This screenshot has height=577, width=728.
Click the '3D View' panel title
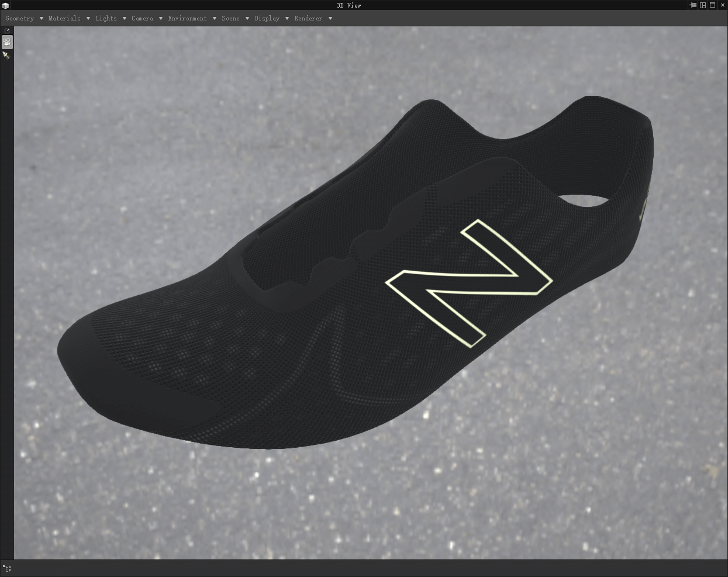(349, 5)
